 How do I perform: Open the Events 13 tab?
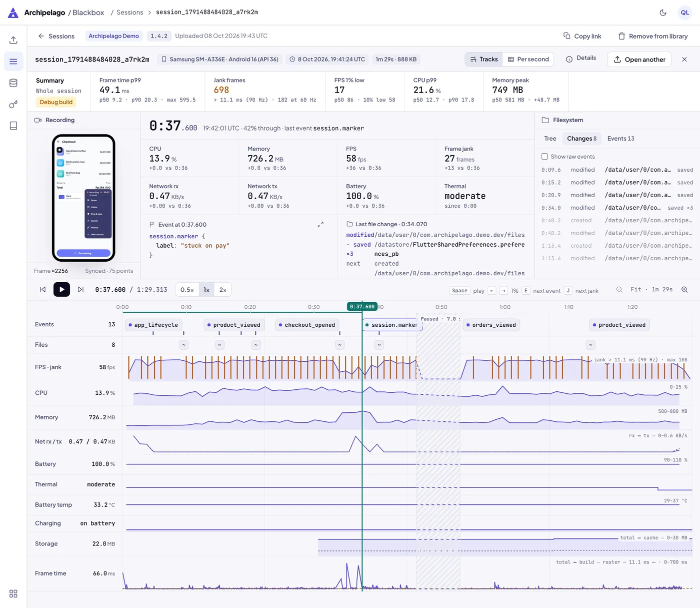(x=620, y=139)
